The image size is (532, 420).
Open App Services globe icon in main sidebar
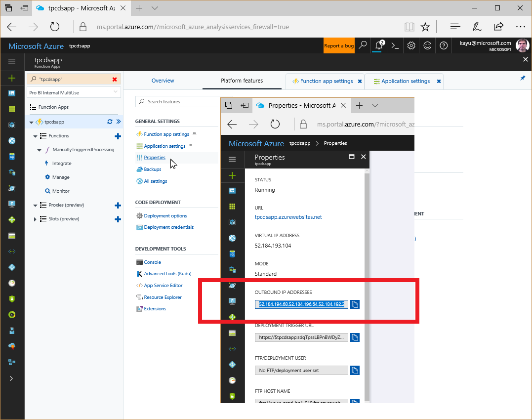(x=12, y=140)
